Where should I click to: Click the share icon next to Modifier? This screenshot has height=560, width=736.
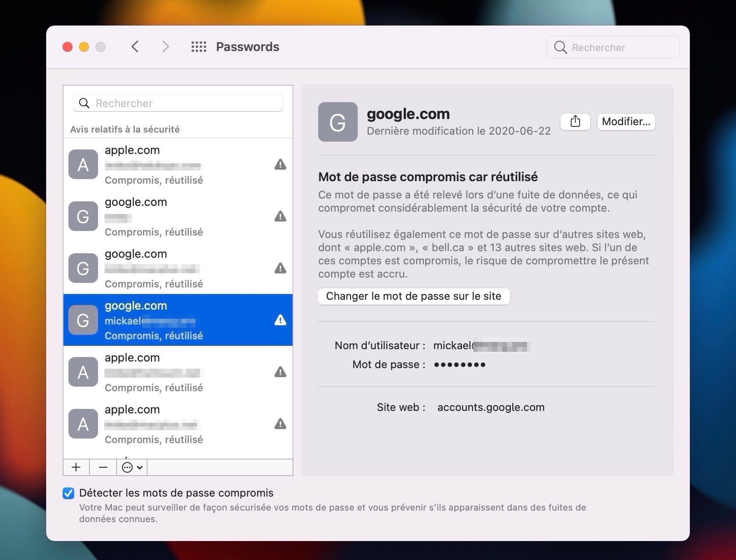(575, 121)
